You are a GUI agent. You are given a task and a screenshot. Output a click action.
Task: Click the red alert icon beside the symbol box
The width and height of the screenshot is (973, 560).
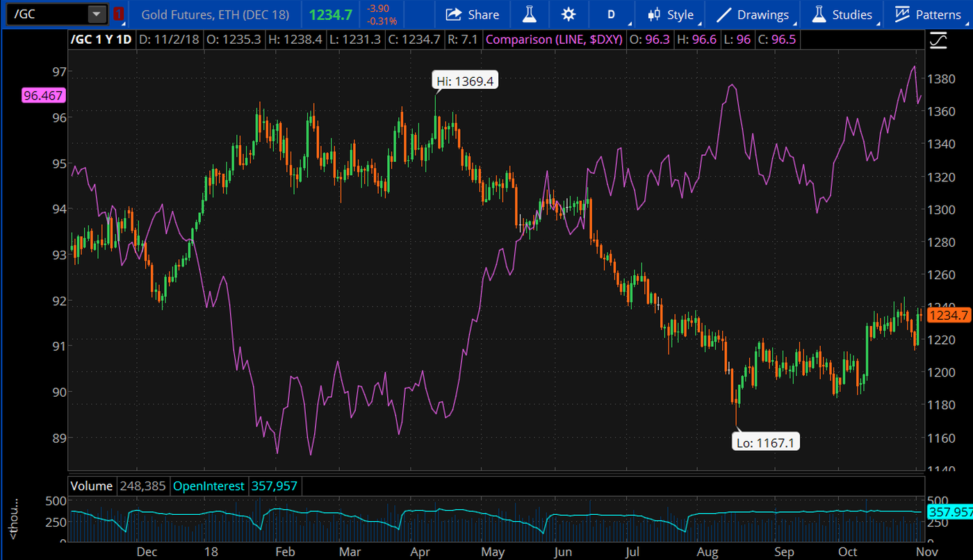tap(119, 13)
